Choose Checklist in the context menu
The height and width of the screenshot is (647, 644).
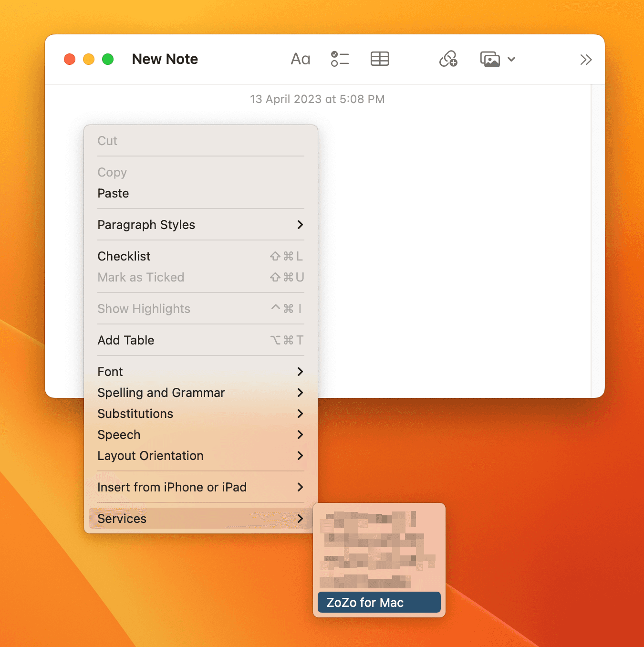201,256
